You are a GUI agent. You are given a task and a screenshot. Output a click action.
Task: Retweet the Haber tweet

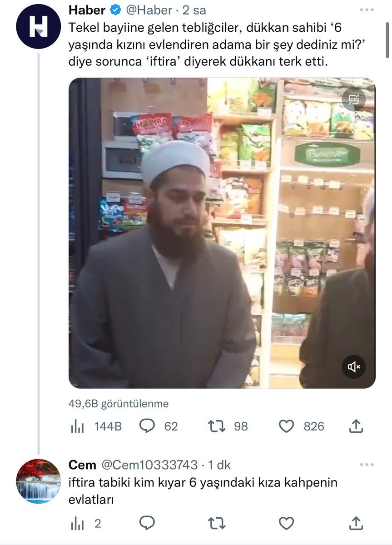[216, 426]
